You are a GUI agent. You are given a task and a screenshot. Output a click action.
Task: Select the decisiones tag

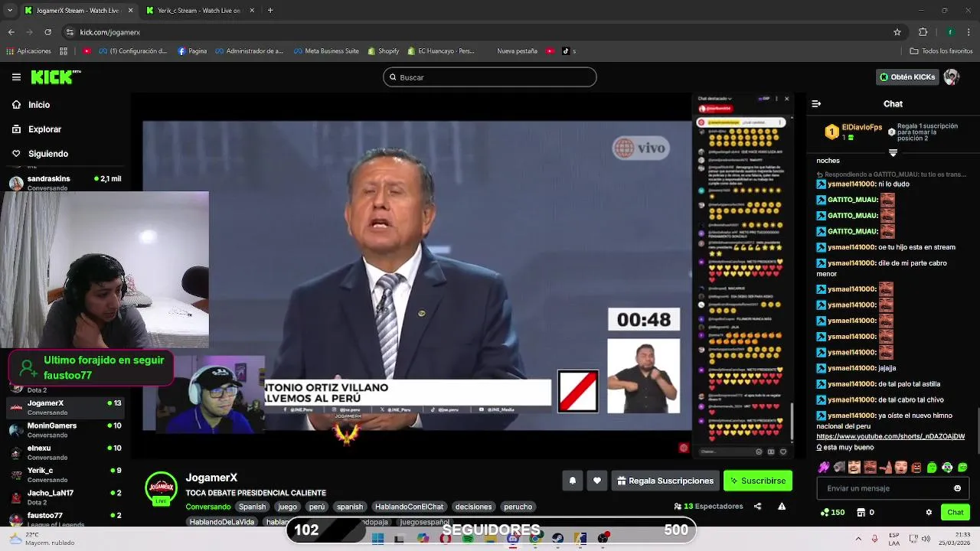click(473, 507)
